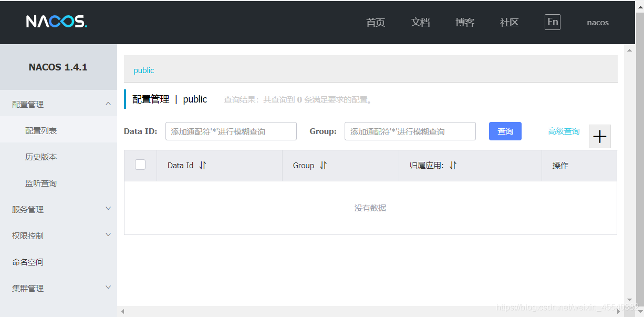This screenshot has height=317, width=644.
Task: Expand the 权限控制 menu chevron
Action: [108, 235]
